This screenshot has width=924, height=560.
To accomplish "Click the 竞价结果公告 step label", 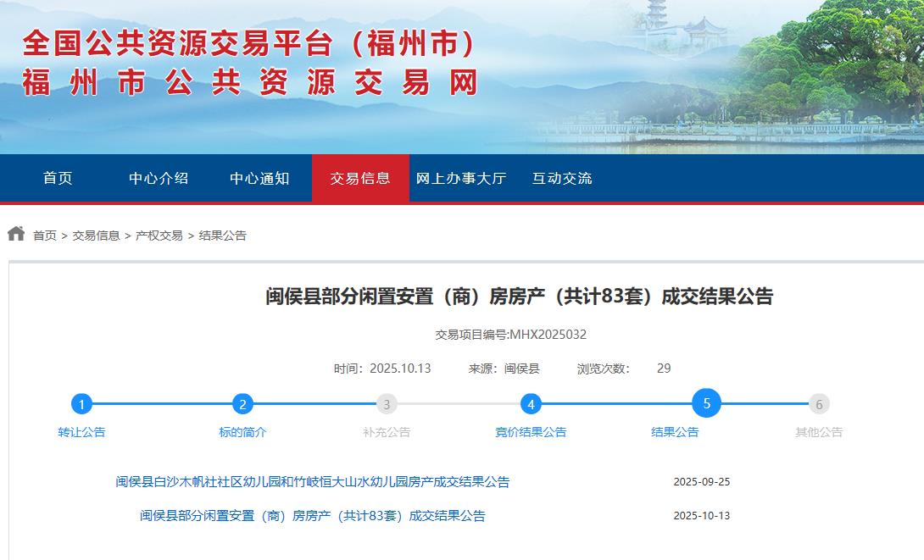I will [x=531, y=432].
